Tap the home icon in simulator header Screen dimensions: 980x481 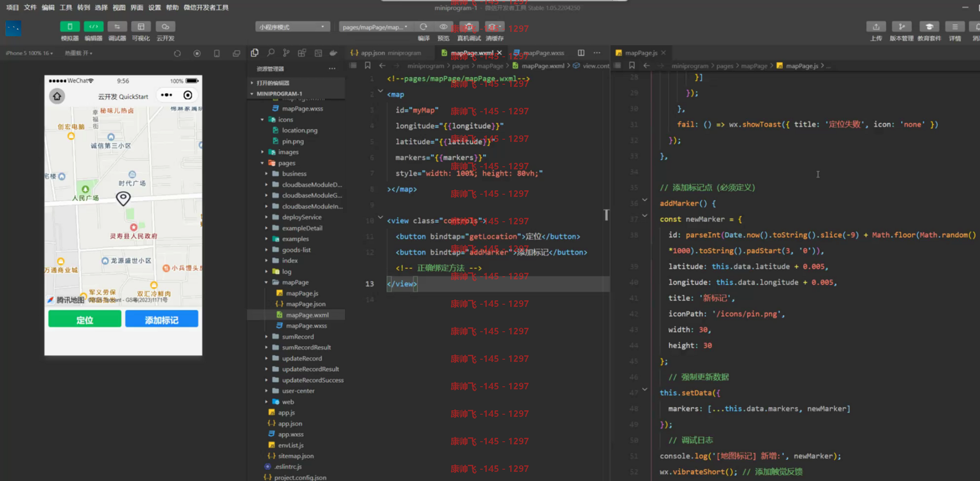click(57, 96)
